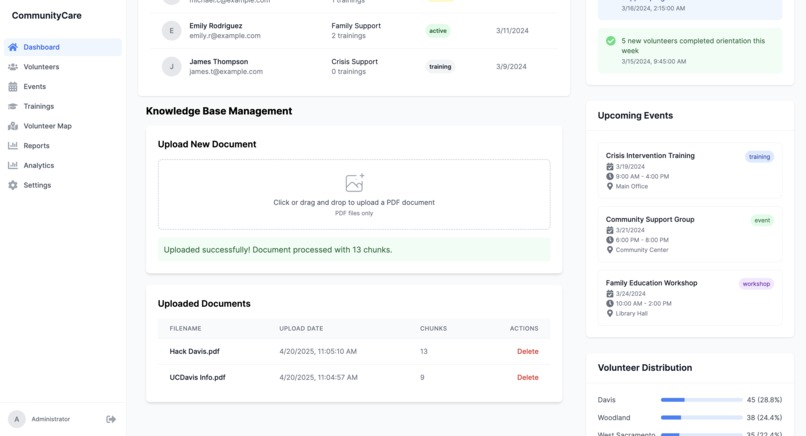Screen dimensions: 806x436
Task: Click the Woodland distribution progress bar
Action: pyautogui.click(x=701, y=417)
